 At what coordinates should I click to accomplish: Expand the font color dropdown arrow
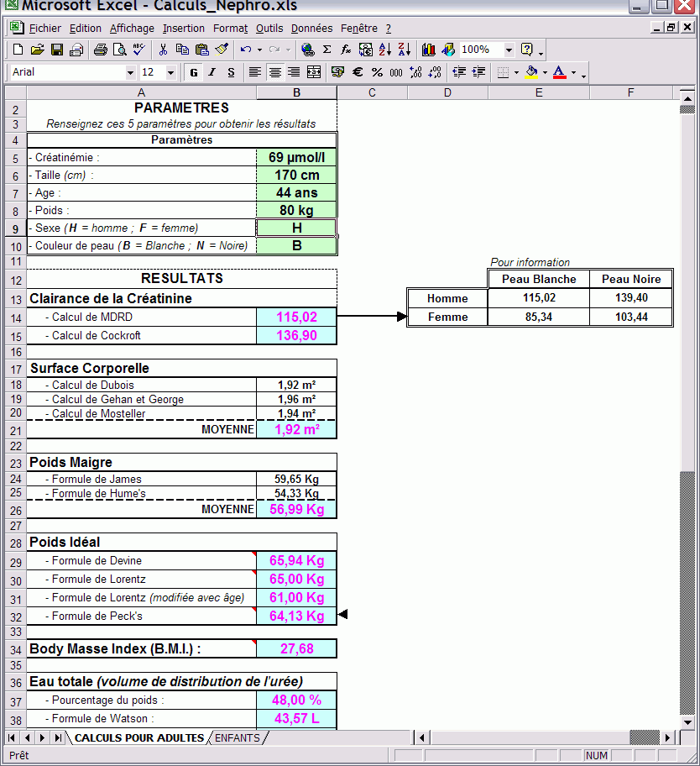coord(573,73)
